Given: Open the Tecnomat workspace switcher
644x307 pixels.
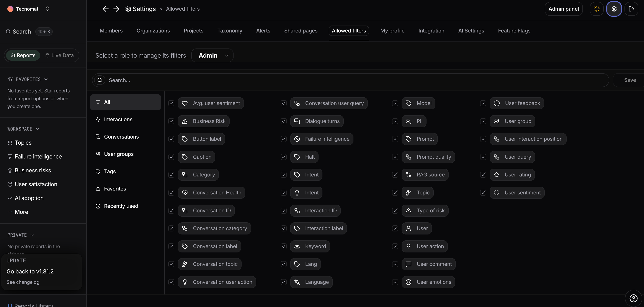Looking at the screenshot, I should click(x=47, y=9).
